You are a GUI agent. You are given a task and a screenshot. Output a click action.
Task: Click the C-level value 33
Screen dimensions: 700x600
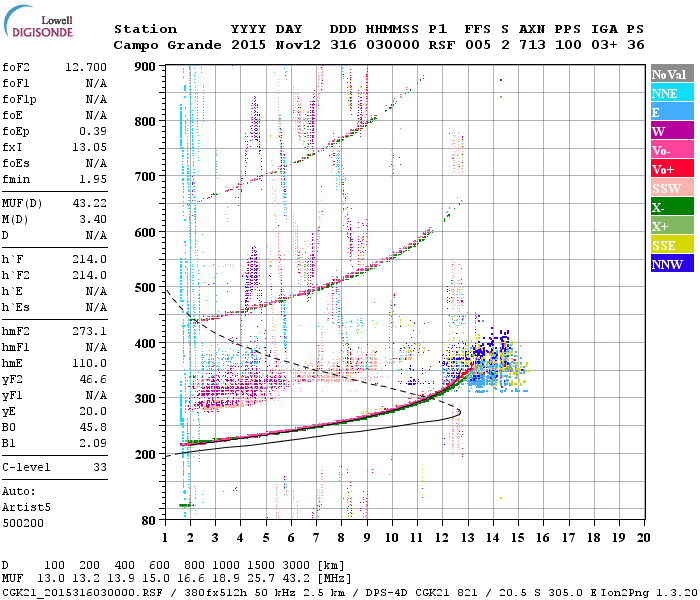pyautogui.click(x=100, y=467)
